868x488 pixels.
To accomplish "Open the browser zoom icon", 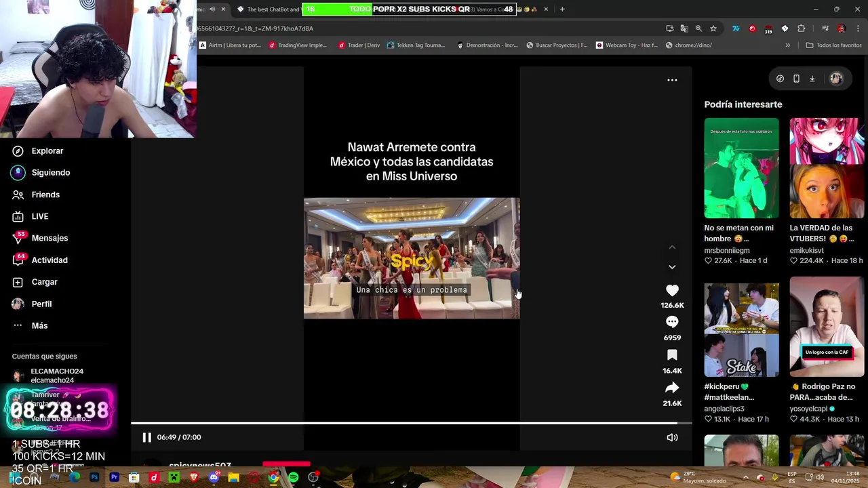I will [698, 28].
